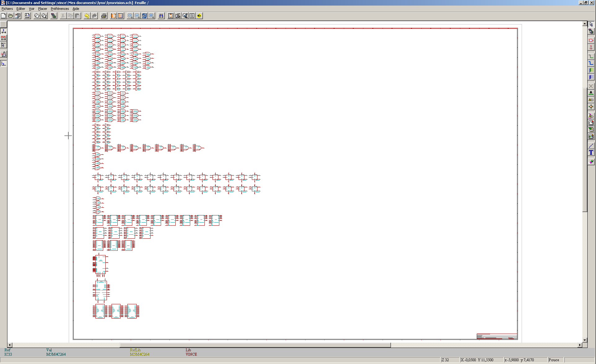596x364 pixels.
Task: Select the place component gate tool
Action: click(591, 40)
